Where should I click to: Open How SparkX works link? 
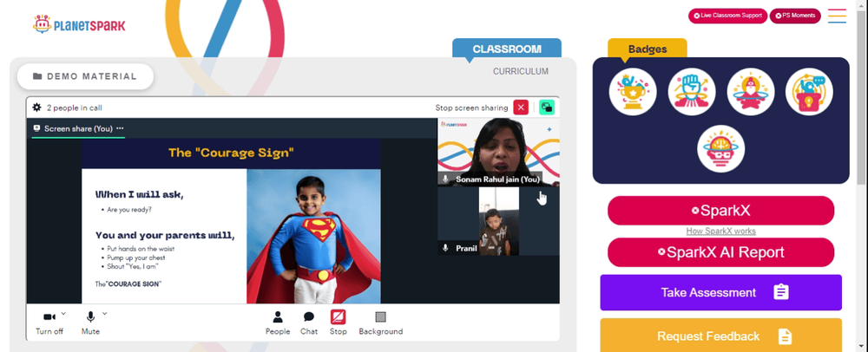720,231
